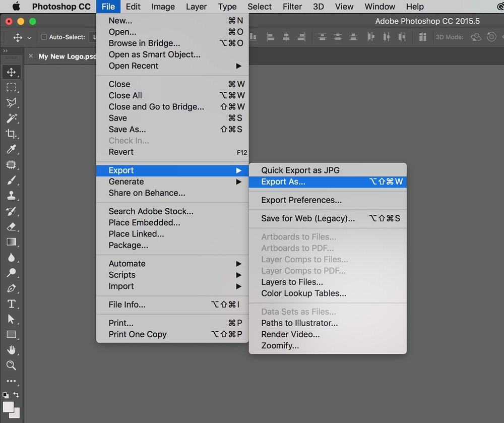This screenshot has width=504, height=423.
Task: Click distribute top edges icon
Action: pyautogui.click(x=322, y=37)
